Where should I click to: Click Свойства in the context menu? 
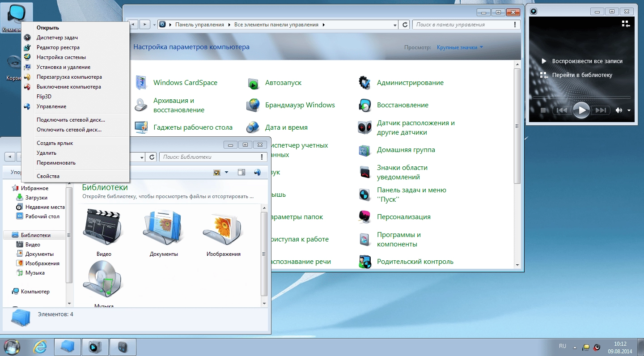[x=75, y=176]
